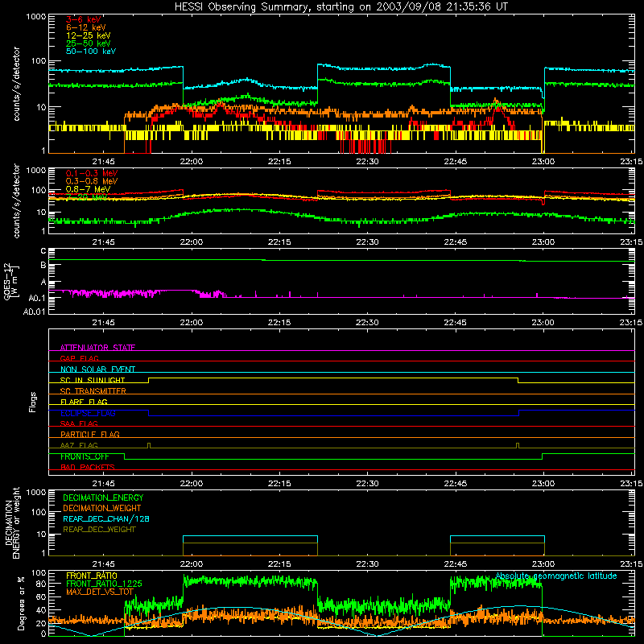644x644 pixels.
Task: Click the 22:45 tick under the MeV counts panel
Action: coord(455,242)
